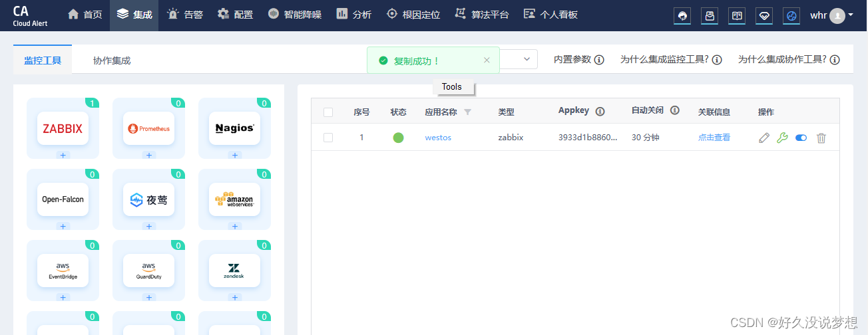Select the Zendesk integration card
The width and height of the screenshot is (868, 335).
click(234, 271)
